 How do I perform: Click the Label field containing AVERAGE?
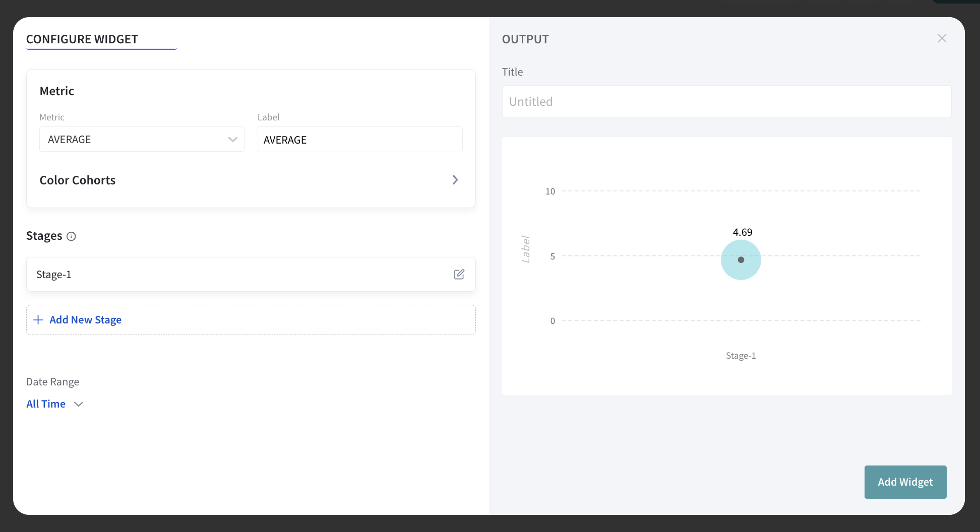tap(359, 140)
